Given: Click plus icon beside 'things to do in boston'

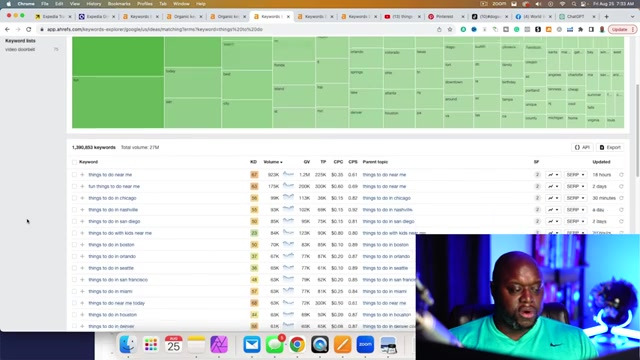Looking at the screenshot, I should tap(82, 245).
